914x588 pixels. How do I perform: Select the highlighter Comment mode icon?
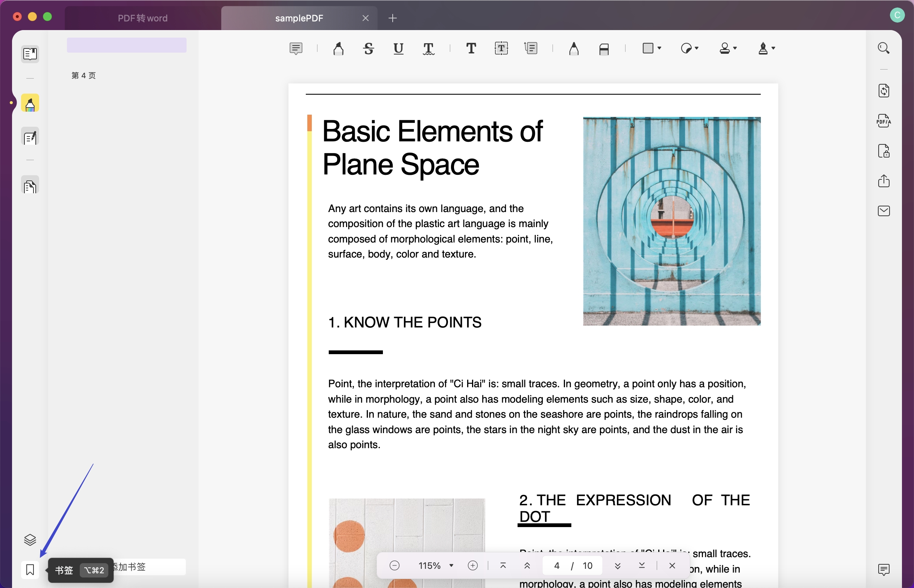pos(30,103)
